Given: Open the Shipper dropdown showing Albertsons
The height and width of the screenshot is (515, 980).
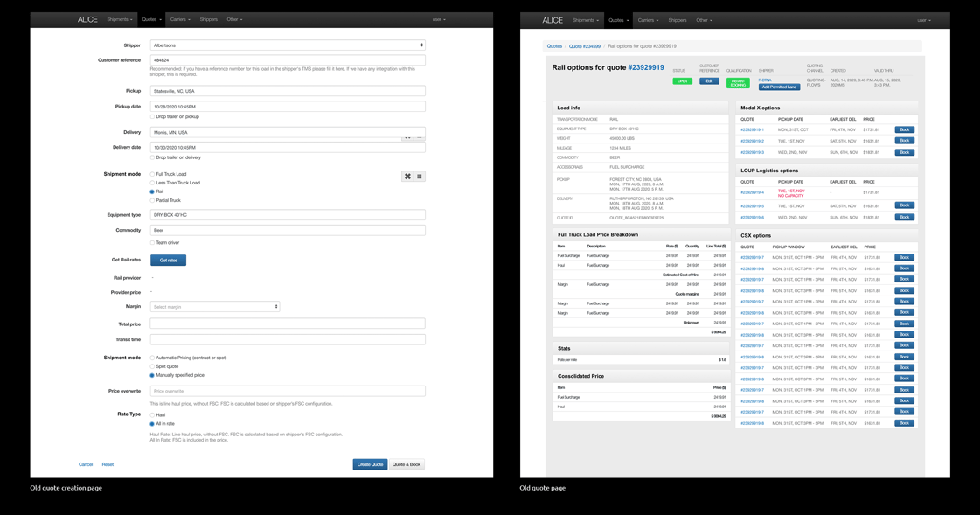Looking at the screenshot, I should (x=288, y=45).
